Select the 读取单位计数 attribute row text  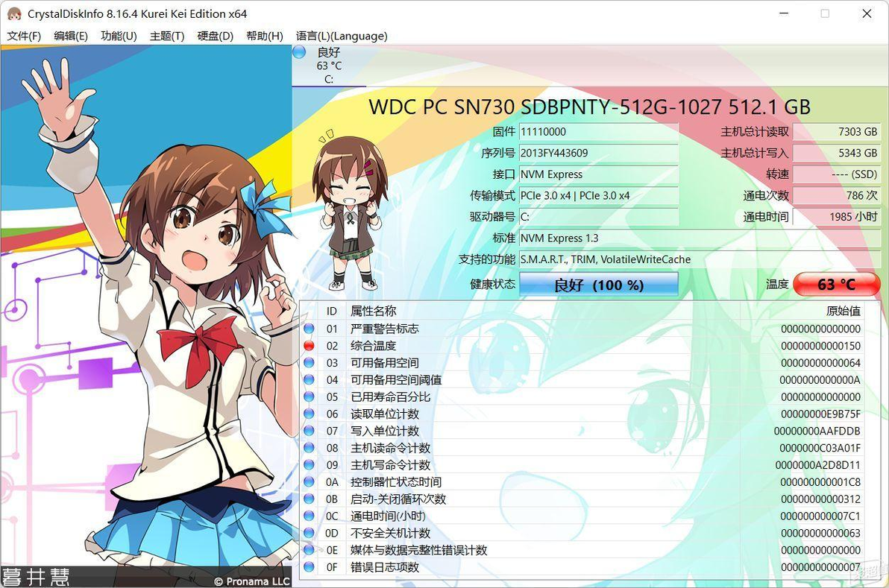coord(384,414)
